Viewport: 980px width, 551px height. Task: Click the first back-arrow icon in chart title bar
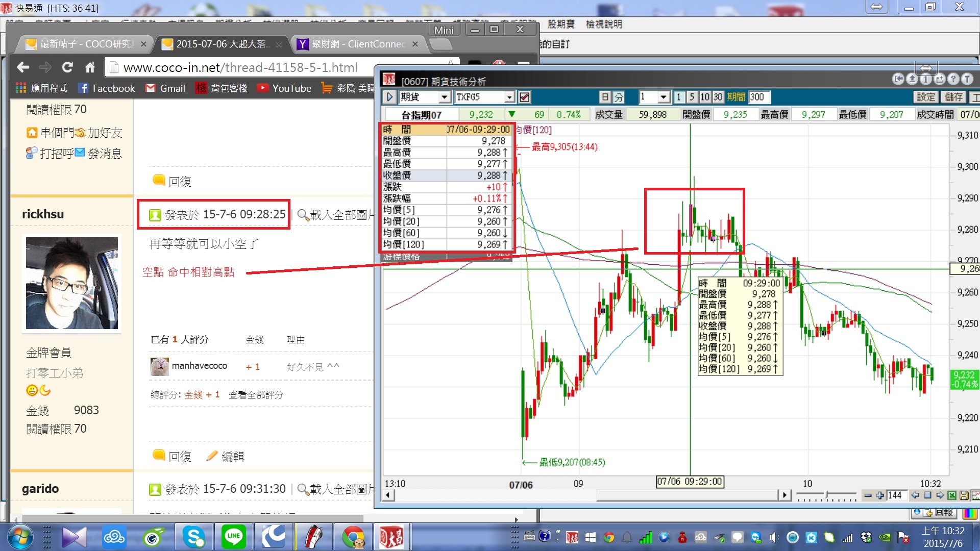pos(898,79)
